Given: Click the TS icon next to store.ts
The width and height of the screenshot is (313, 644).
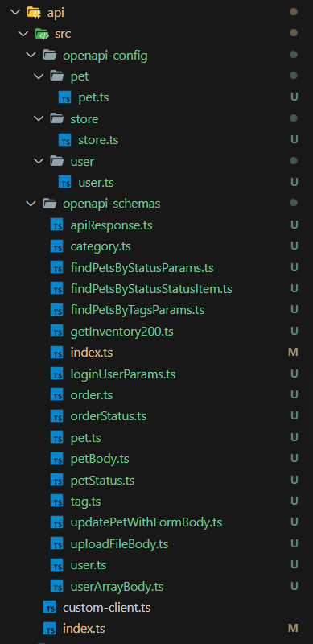Looking at the screenshot, I should point(65,140).
